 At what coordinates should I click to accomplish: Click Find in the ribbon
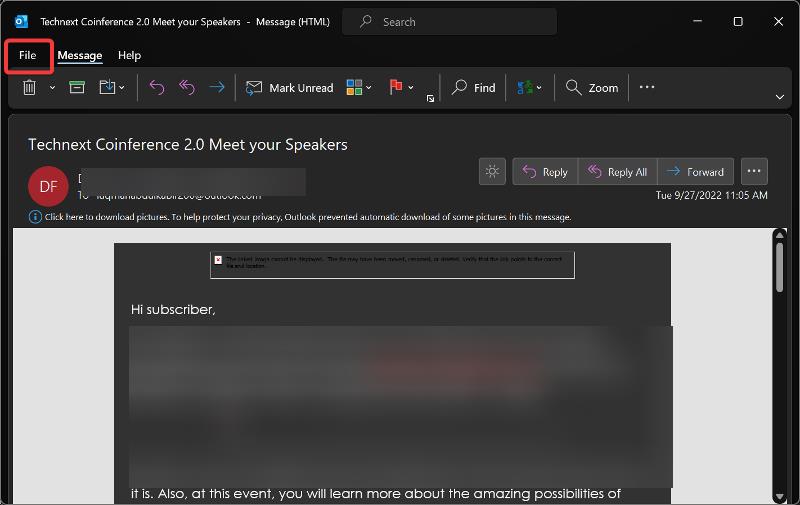[x=473, y=88]
